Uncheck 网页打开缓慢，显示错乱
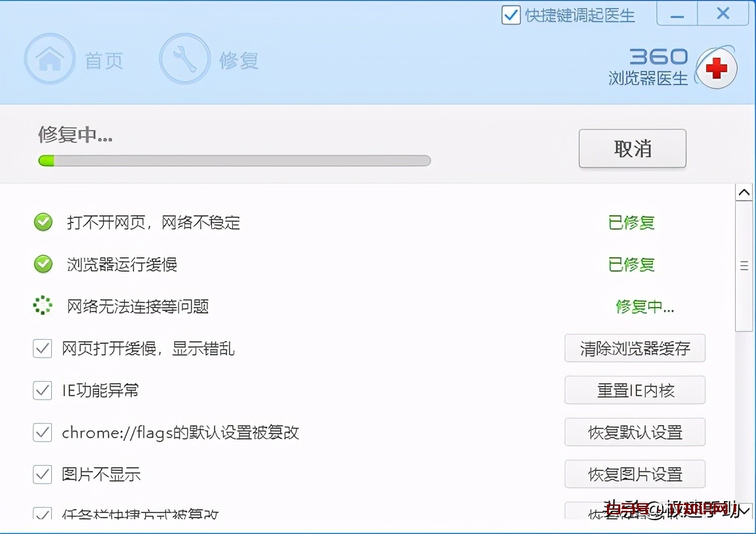 pyautogui.click(x=42, y=348)
